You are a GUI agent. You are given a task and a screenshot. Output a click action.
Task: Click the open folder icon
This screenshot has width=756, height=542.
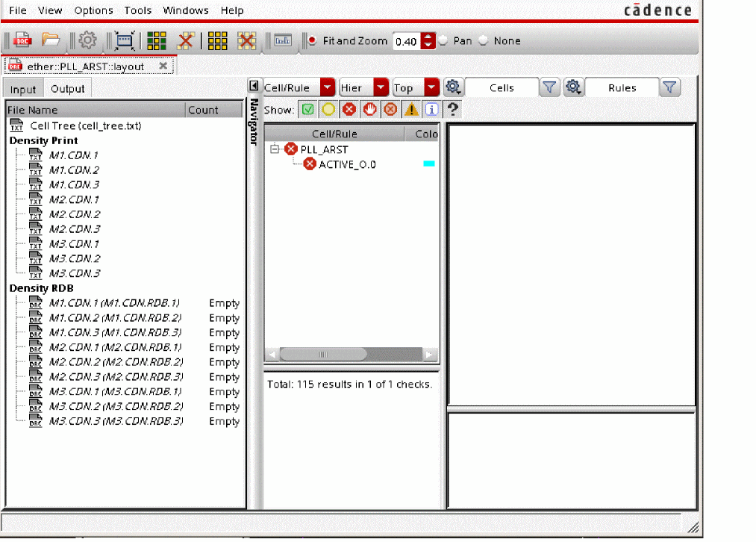point(50,40)
